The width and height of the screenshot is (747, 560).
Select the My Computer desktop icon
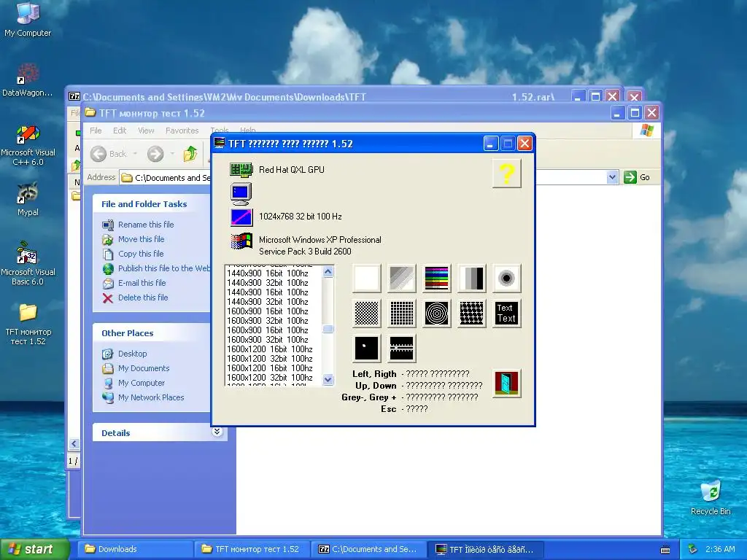(28, 20)
